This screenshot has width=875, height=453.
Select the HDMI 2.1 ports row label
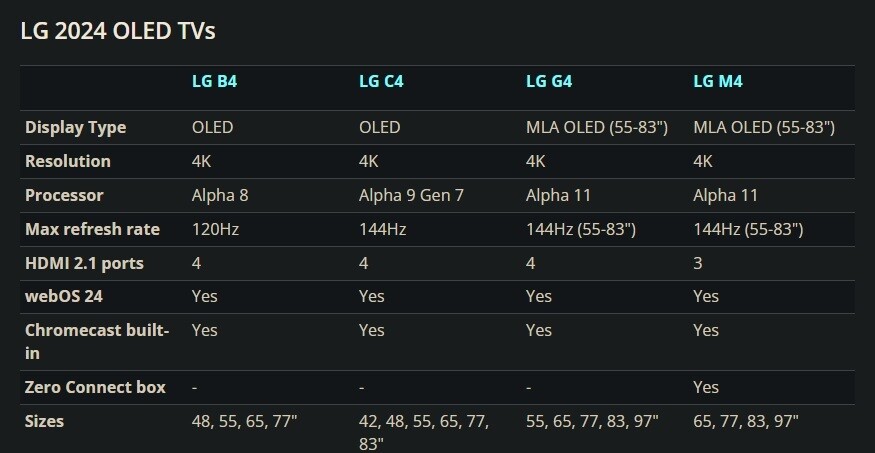84,263
